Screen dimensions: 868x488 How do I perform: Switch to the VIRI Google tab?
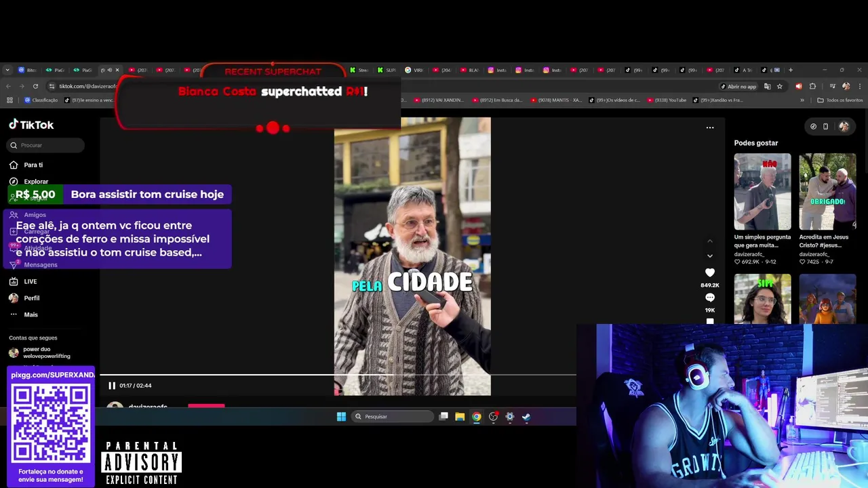tap(414, 70)
